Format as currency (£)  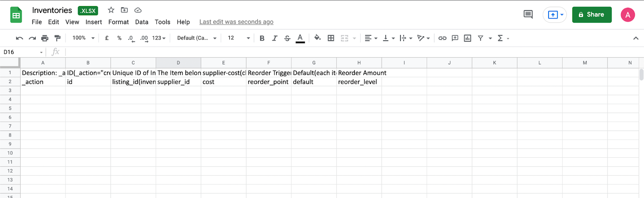[x=107, y=38]
